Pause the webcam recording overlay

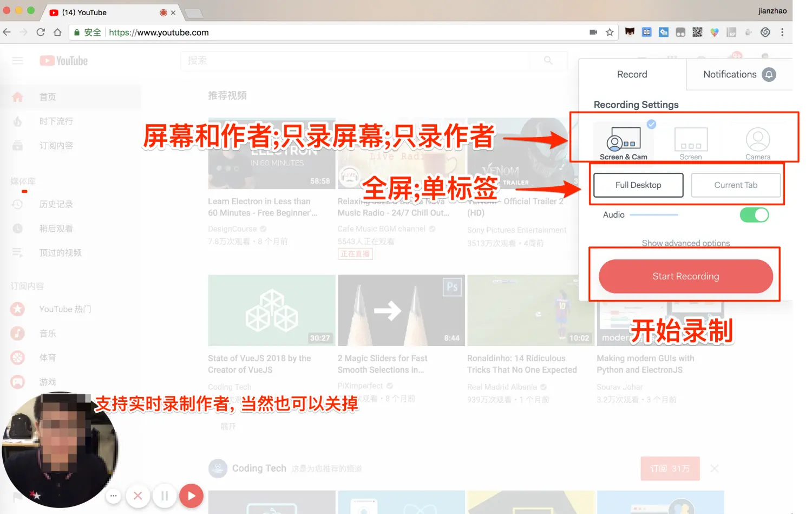[x=165, y=496]
